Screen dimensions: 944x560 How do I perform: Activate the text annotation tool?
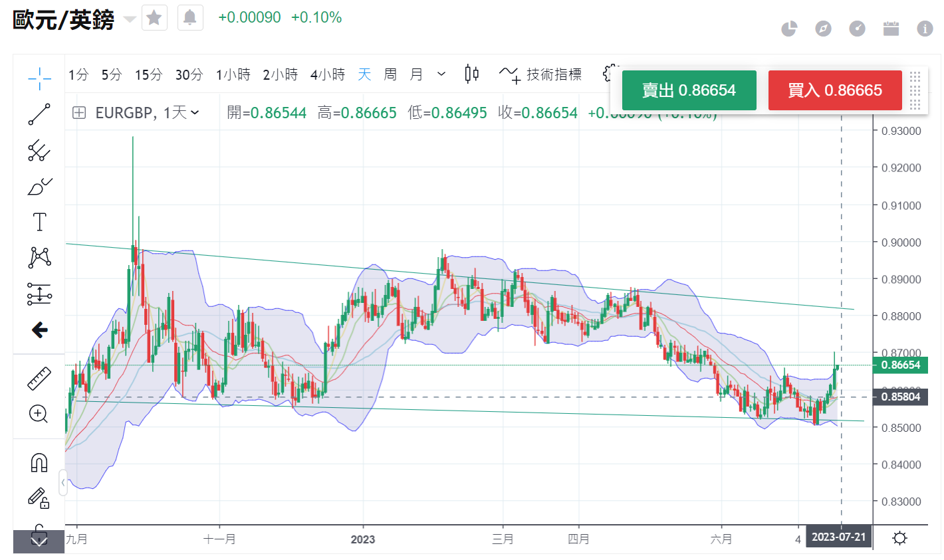39,222
